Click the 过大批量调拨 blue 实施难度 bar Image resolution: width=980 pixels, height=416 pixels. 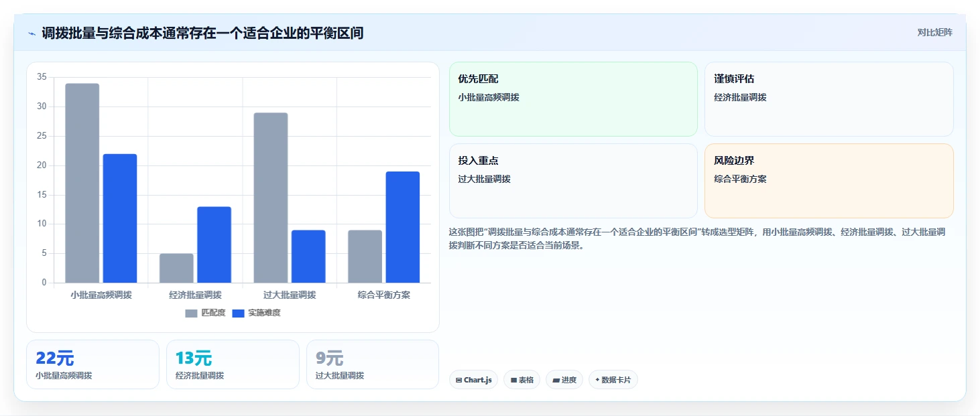click(308, 257)
